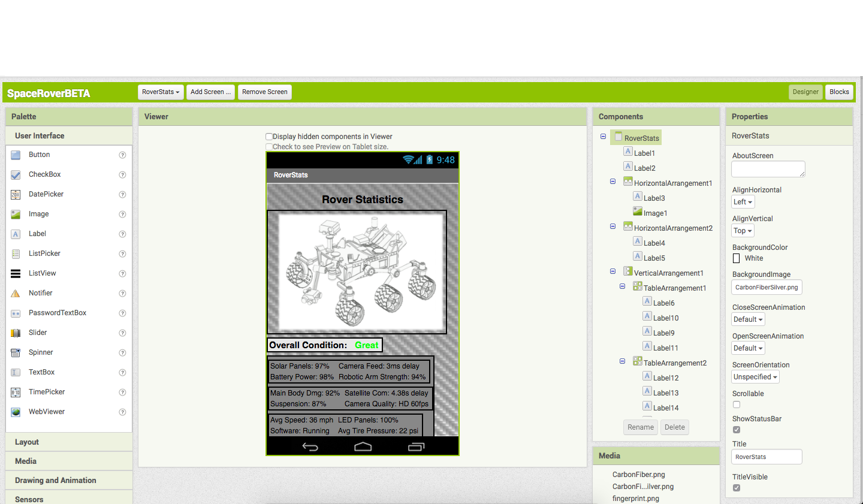This screenshot has height=504, width=863.
Task: Collapse the HorizontalArrangement1 tree node
Action: (613, 182)
